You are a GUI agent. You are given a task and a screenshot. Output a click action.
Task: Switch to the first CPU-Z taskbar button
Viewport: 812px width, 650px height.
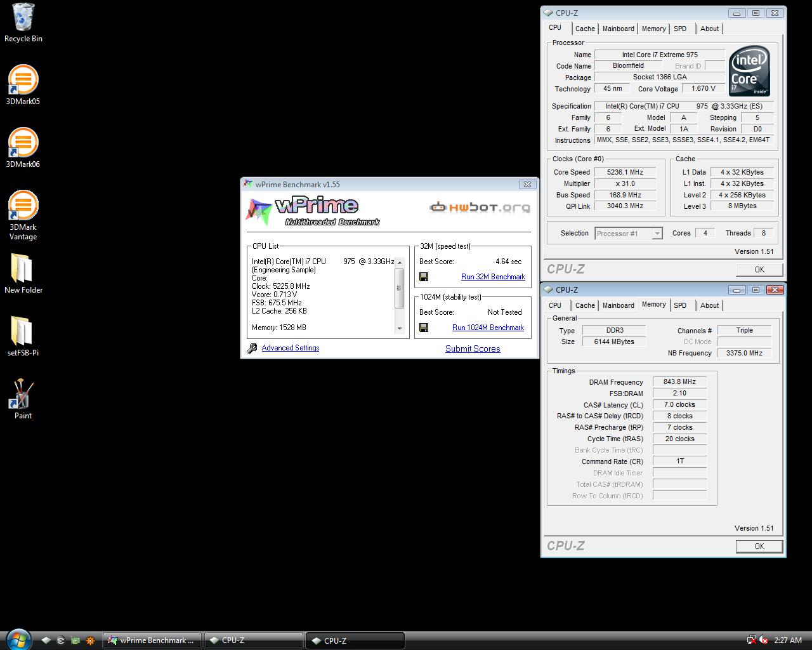(x=253, y=640)
